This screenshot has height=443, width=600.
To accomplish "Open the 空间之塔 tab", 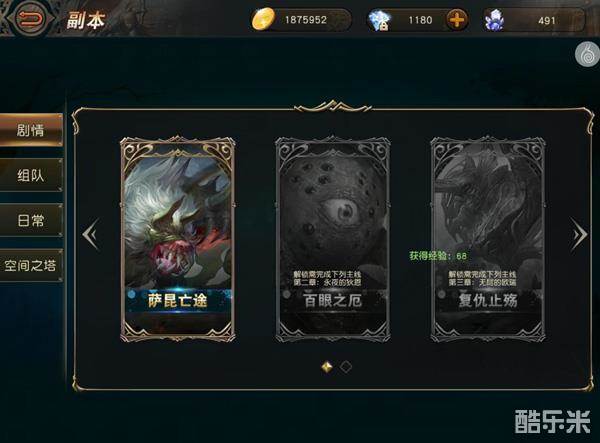I will [x=31, y=265].
